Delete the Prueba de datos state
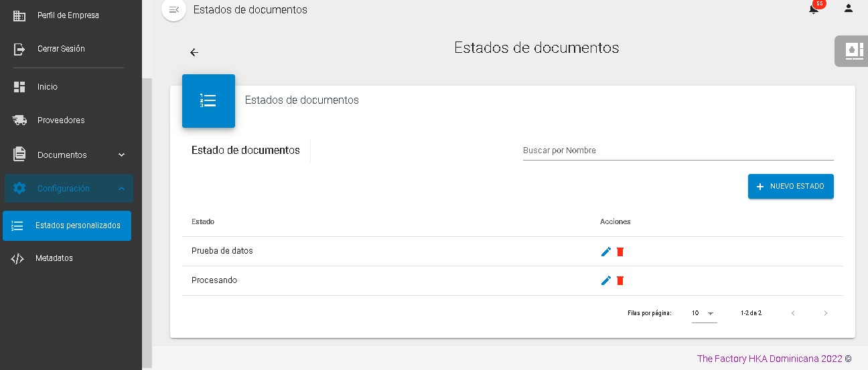The height and width of the screenshot is (370, 868). (620, 252)
